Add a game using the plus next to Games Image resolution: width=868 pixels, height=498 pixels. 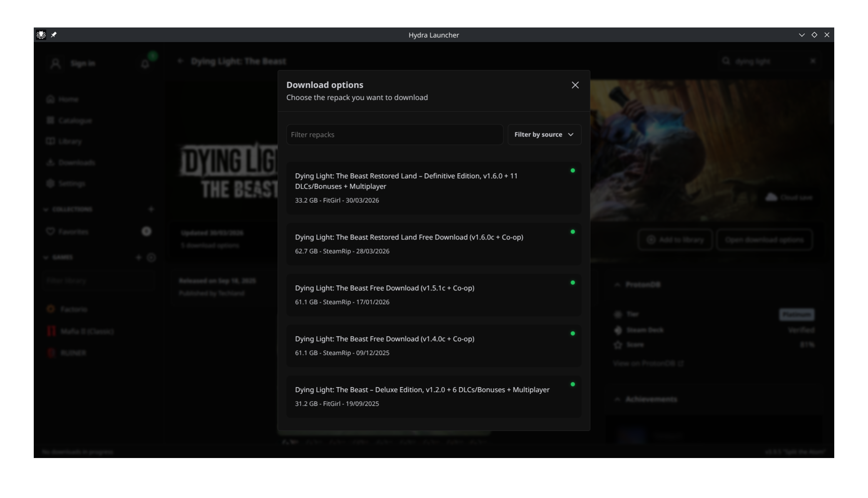[x=138, y=257]
